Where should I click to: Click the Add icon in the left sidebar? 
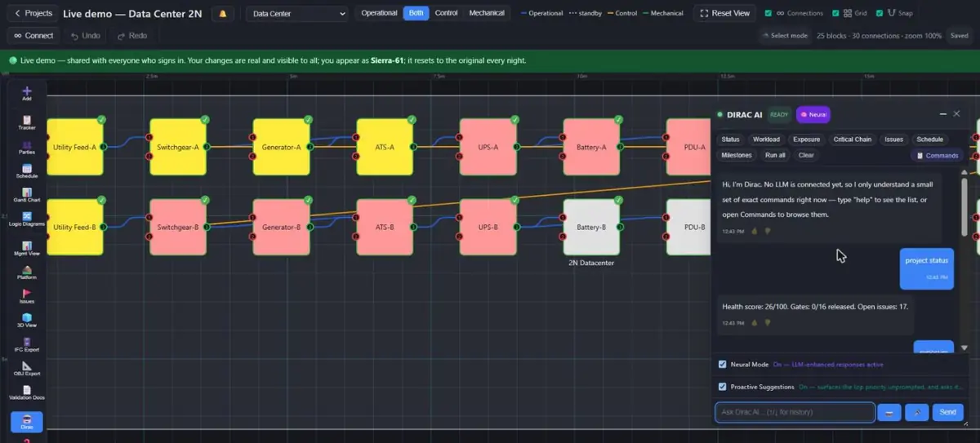[27, 93]
